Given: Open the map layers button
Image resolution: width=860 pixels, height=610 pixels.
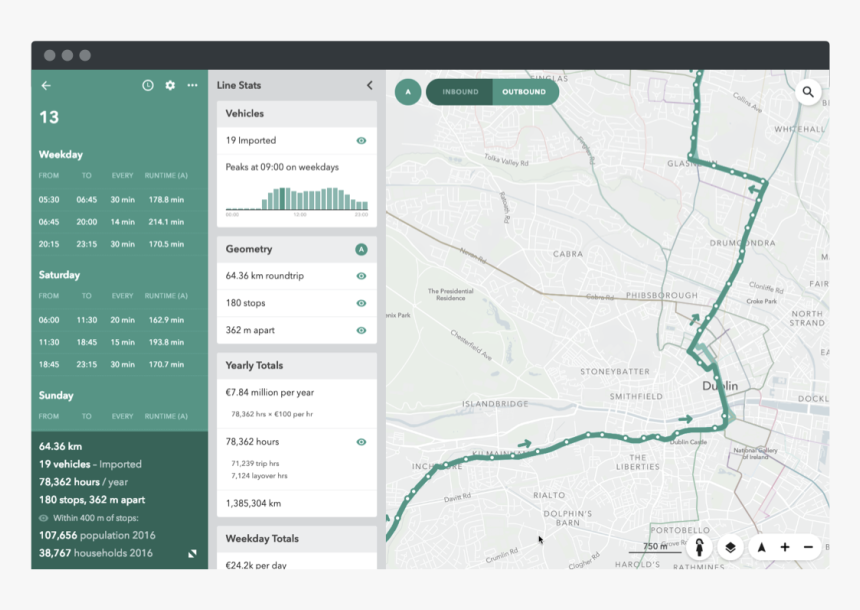Looking at the screenshot, I should (731, 547).
